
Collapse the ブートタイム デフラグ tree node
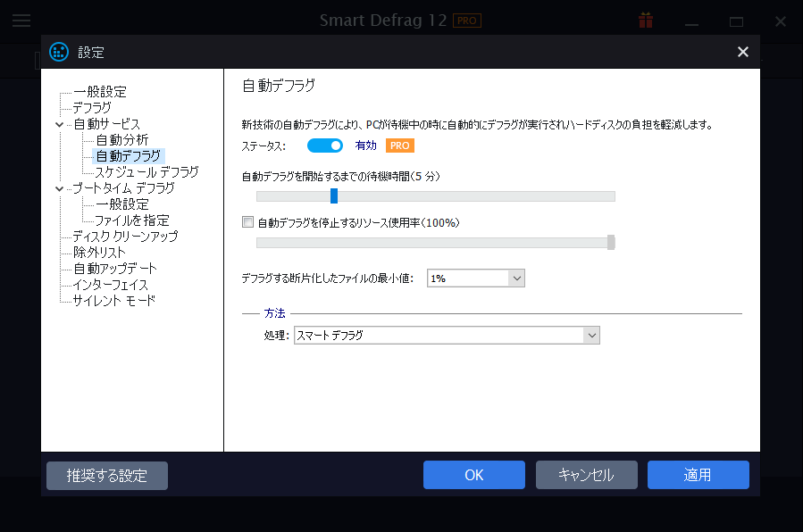click(x=60, y=188)
